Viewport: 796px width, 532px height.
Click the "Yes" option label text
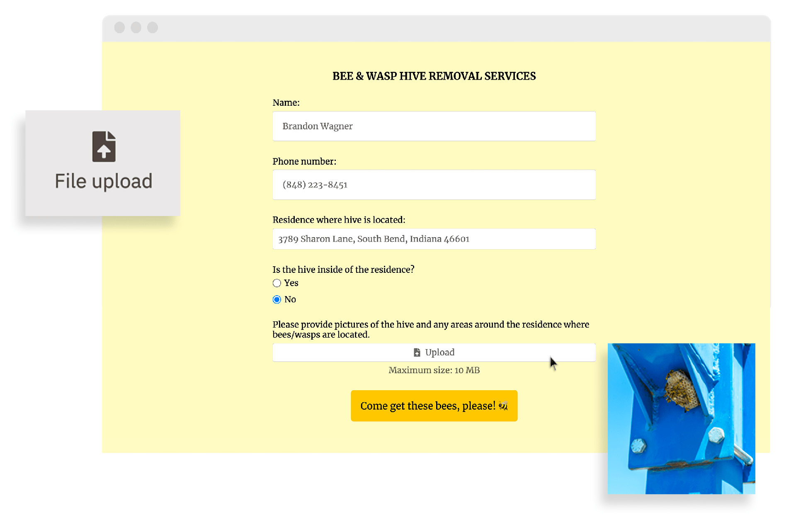pyautogui.click(x=291, y=283)
